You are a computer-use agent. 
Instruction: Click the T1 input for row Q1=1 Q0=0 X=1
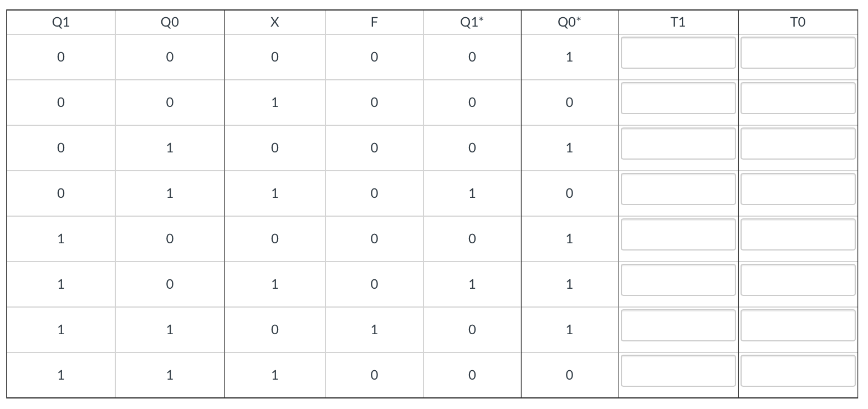pos(677,280)
